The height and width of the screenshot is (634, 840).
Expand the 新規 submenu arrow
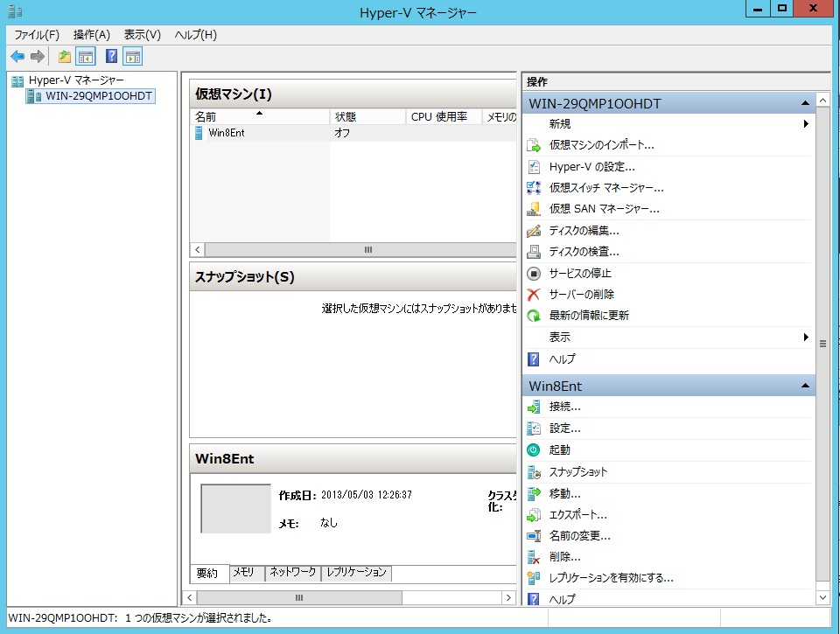point(806,123)
